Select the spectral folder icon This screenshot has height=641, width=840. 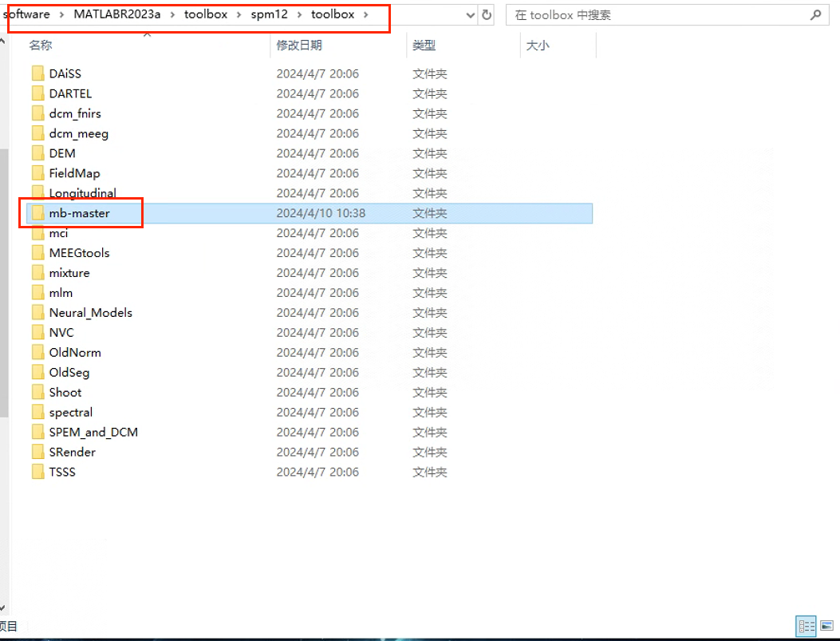[37, 412]
